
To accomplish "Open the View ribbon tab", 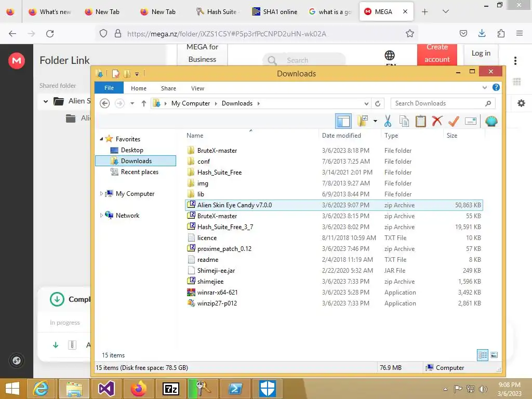I will (197, 88).
